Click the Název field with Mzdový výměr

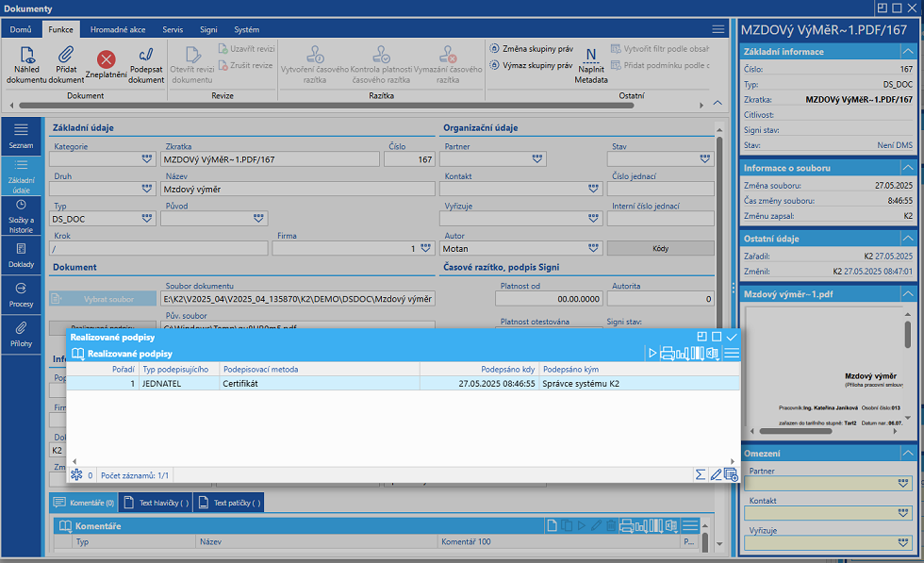coord(298,190)
